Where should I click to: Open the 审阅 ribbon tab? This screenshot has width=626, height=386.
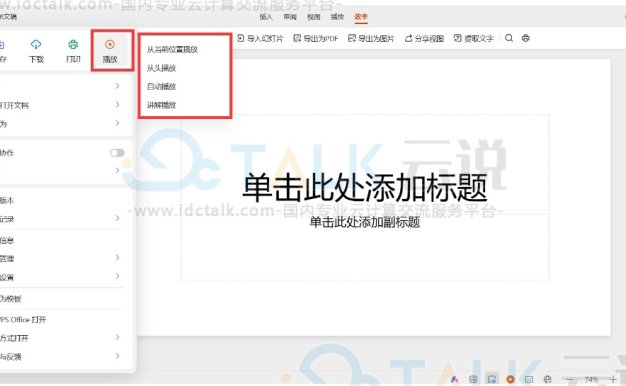(x=290, y=17)
